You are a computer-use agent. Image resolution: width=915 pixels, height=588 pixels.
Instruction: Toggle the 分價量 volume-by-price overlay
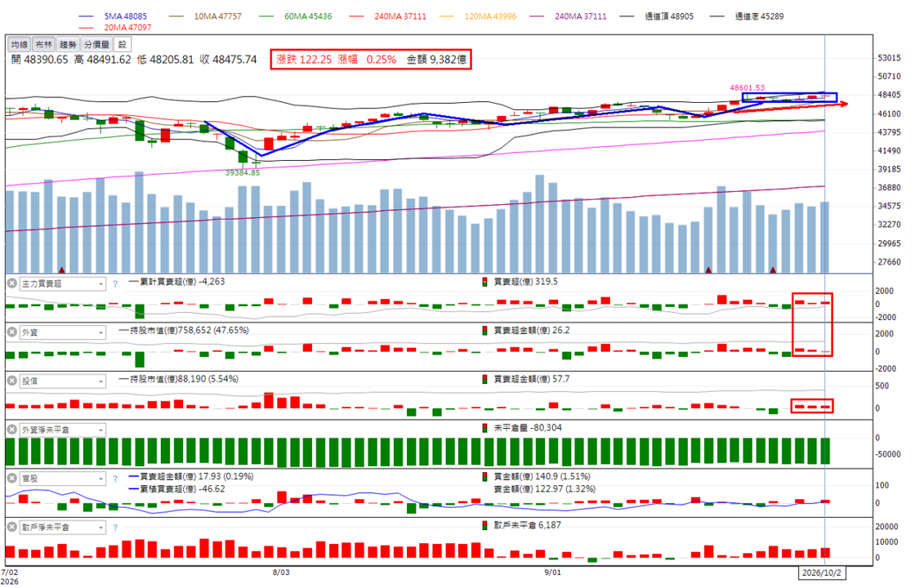[x=96, y=44]
